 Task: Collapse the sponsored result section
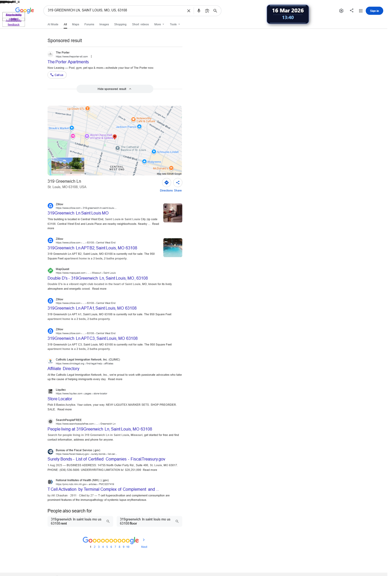115,89
